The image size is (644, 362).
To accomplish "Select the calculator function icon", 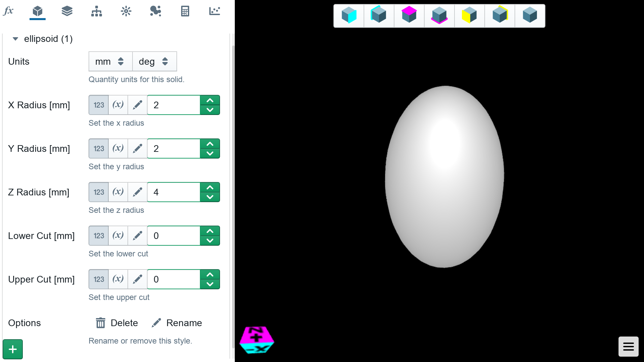I will (184, 11).
